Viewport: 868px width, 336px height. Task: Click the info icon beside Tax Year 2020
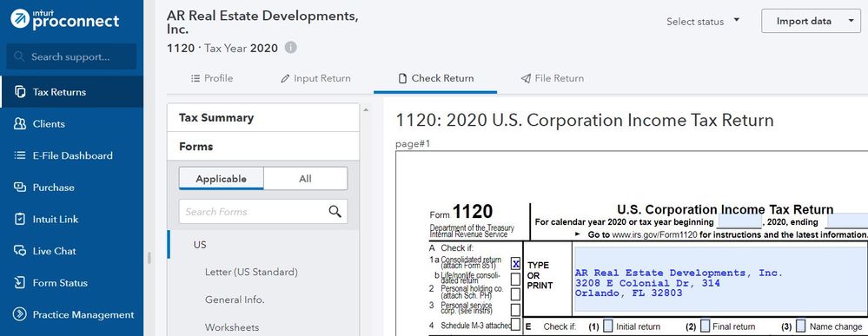[x=290, y=48]
